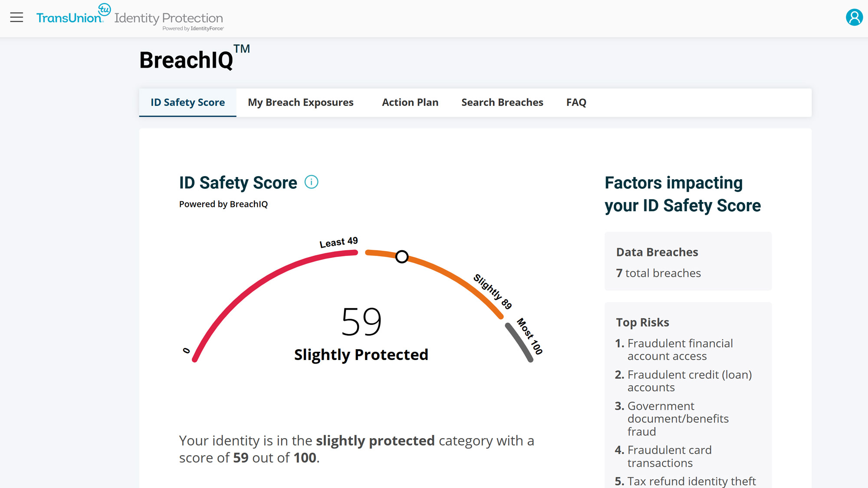Click the gauge score marker circle
Screen dimensions: 868x488
click(x=402, y=257)
